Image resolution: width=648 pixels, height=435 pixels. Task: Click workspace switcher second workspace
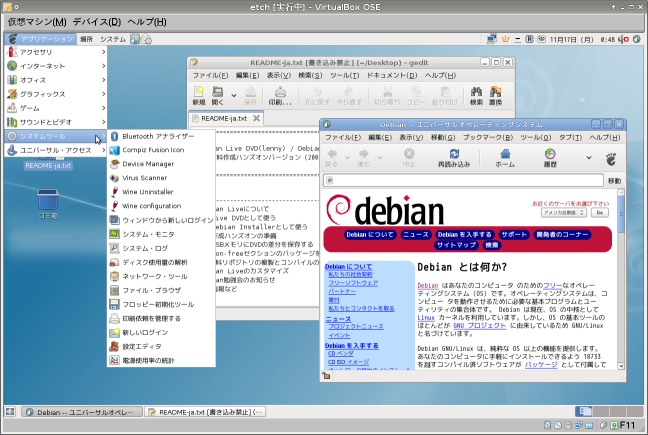tap(600, 411)
